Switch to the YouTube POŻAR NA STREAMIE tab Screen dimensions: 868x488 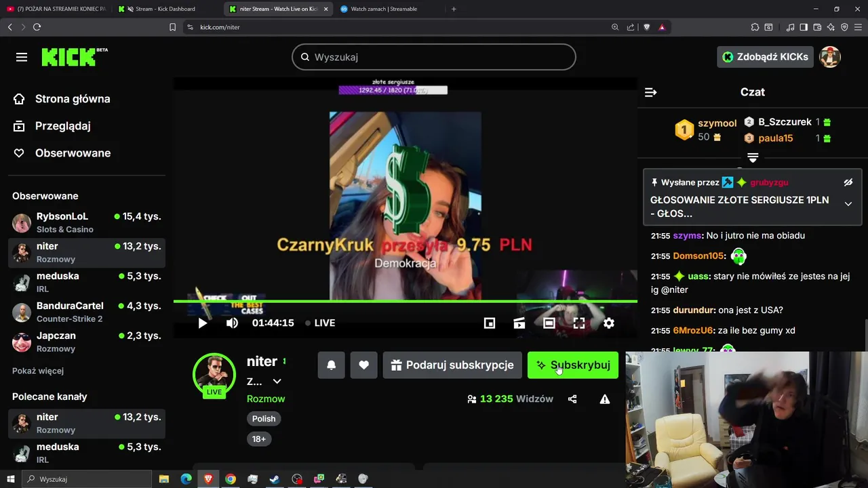(56, 9)
